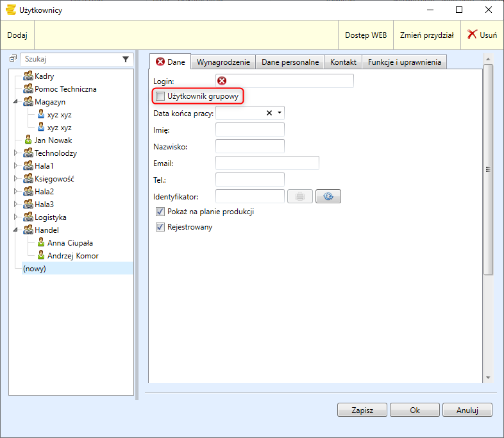Enable the Użytkownik grupowy checkbox
Image resolution: width=504 pixels, height=438 pixels.
click(160, 96)
